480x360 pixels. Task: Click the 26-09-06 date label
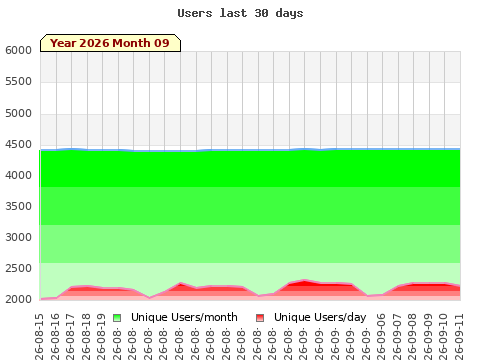click(x=381, y=336)
